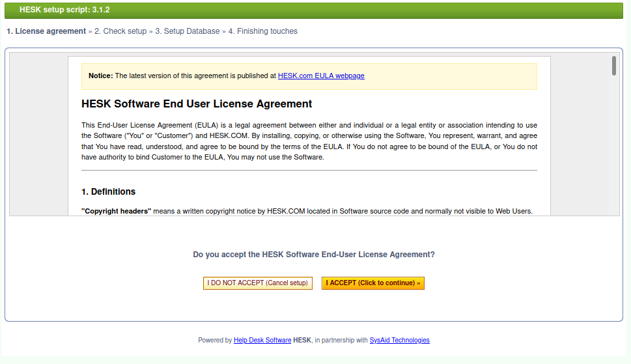631x364 pixels.
Task: Cancel setup via I DO NOT ACCEPT
Action: [258, 283]
